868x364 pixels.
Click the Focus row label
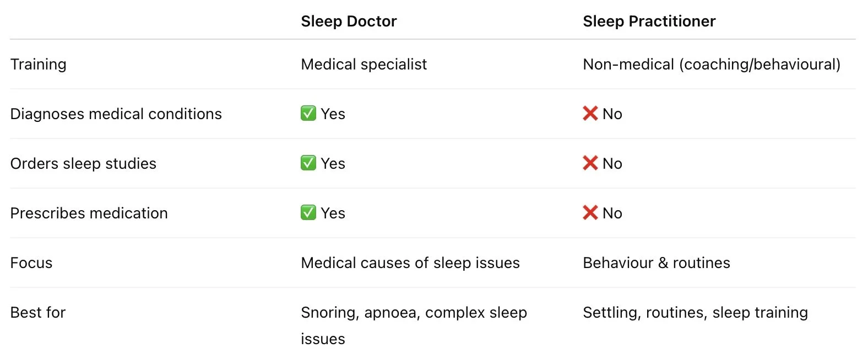[31, 263]
